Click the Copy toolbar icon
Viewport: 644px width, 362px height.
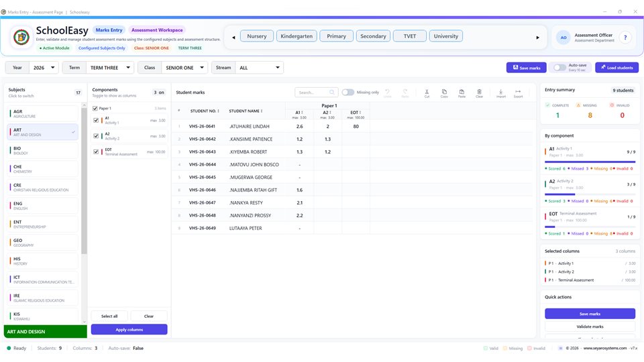(444, 92)
